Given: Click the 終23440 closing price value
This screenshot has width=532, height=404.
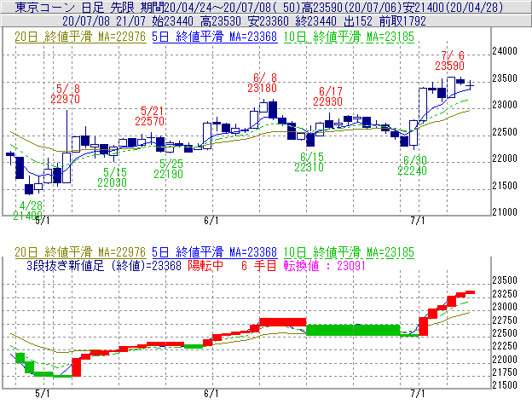Looking at the screenshot, I should click(x=315, y=21).
